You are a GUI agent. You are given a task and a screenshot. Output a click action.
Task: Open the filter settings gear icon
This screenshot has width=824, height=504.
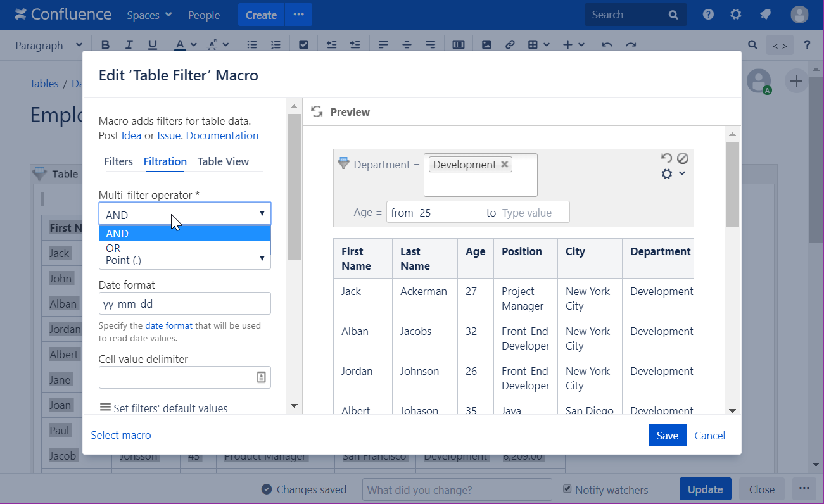[x=667, y=173]
